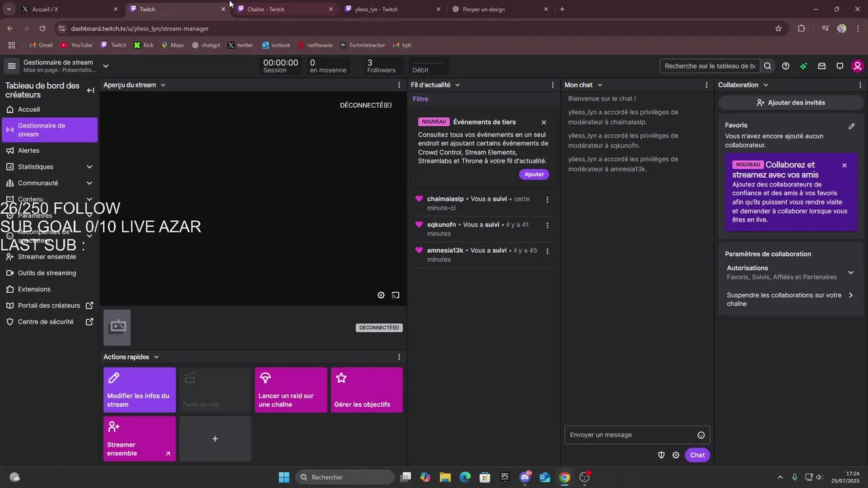Screen dimensions: 868x488
Task: Click Ajouter des invités button
Action: (x=791, y=102)
